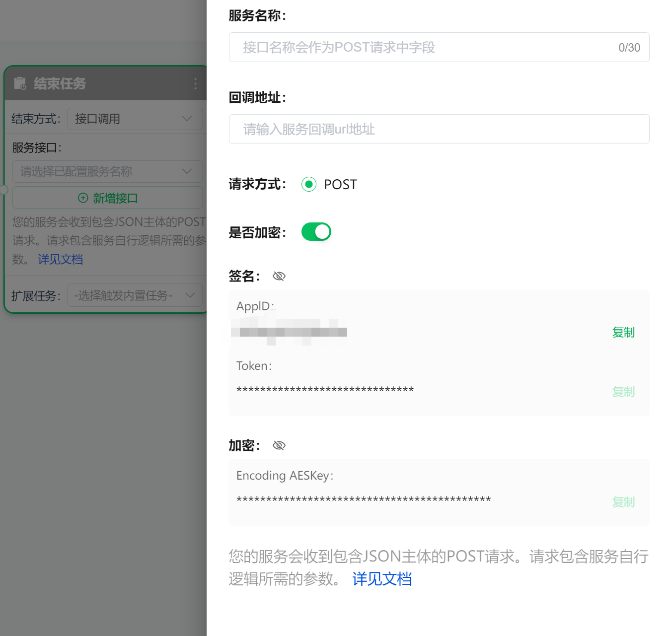
Task: Copy the Token value
Action: [623, 392]
